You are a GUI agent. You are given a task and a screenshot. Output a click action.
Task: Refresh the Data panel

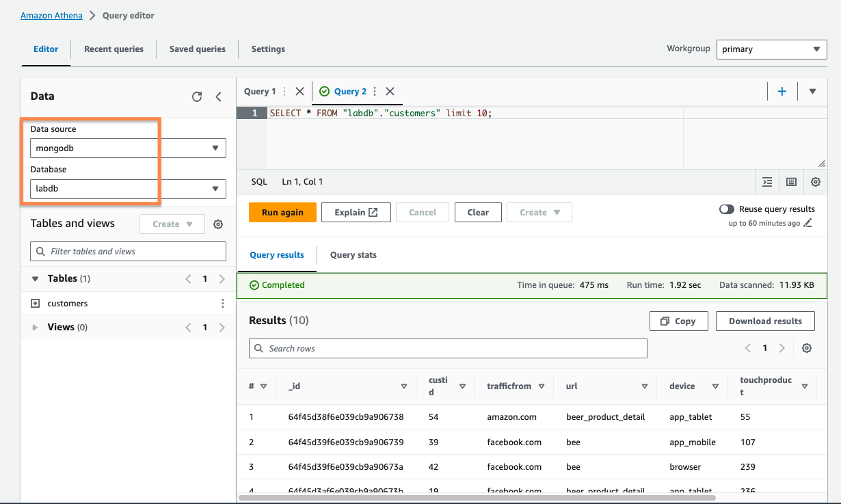[197, 96]
